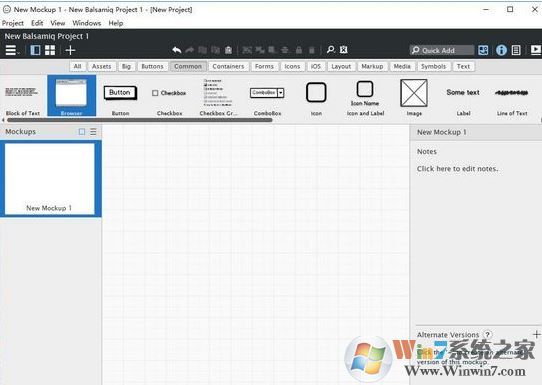The image size is (542, 385).
Task: Click the library scroll-left arrow
Action: [x=3, y=120]
